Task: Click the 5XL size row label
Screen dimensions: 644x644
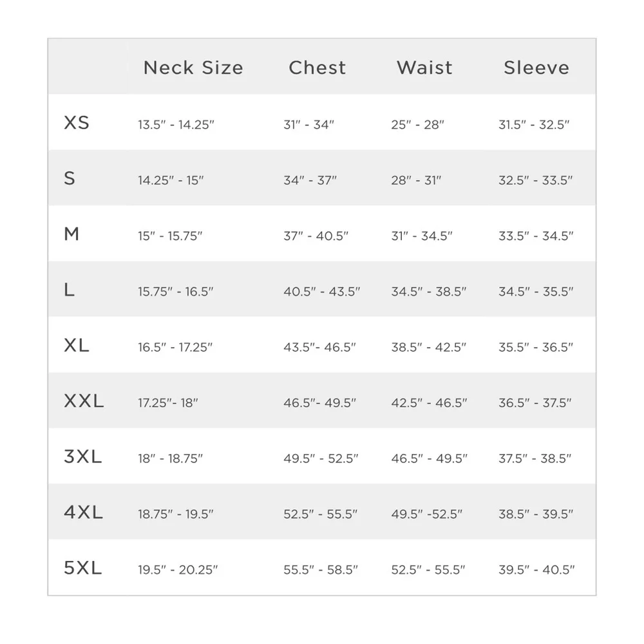Action: [83, 569]
